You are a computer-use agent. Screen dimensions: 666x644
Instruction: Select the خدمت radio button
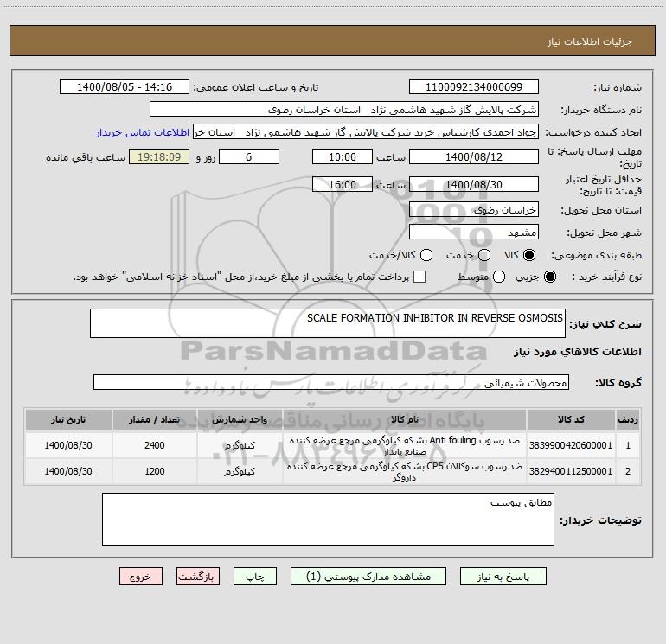pos(484,255)
